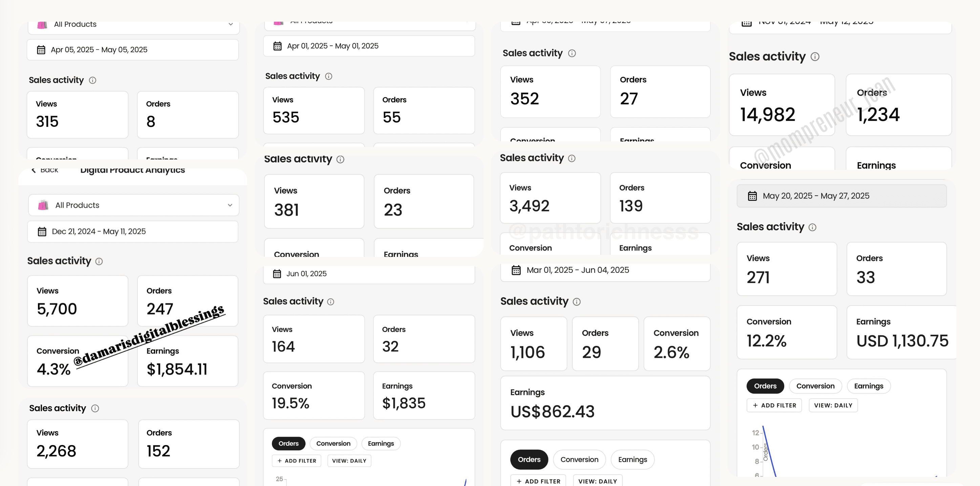The width and height of the screenshot is (980, 486).
Task: Click the Back arrow in Digital Product Analytics header
Action: point(34,170)
